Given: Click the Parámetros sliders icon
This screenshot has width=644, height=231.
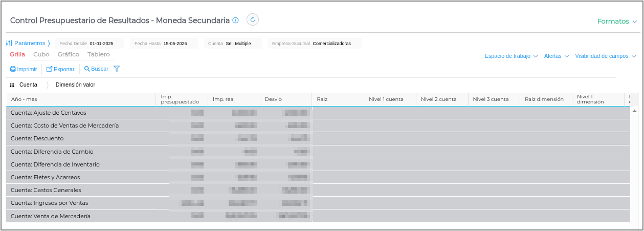Looking at the screenshot, I should tap(9, 44).
